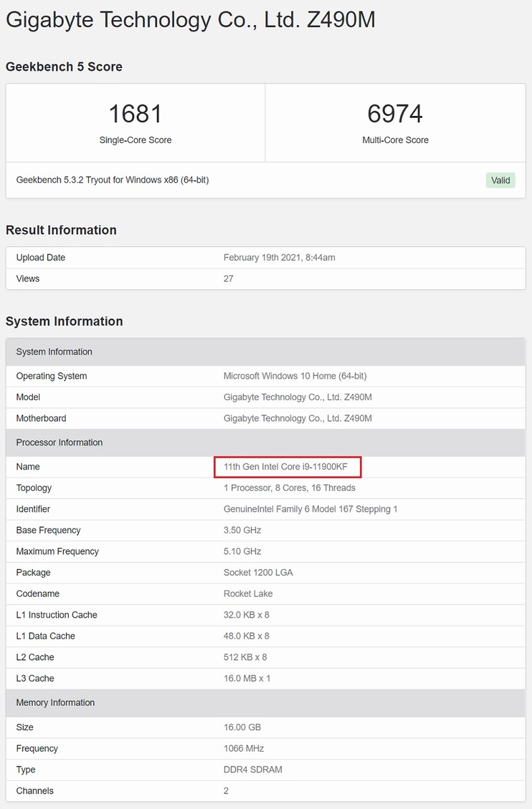Select the text 'Geekbench 5.3.2 Tryout for Windows x86 (64-bit)'
Image resolution: width=532 pixels, height=809 pixels.
click(x=113, y=180)
